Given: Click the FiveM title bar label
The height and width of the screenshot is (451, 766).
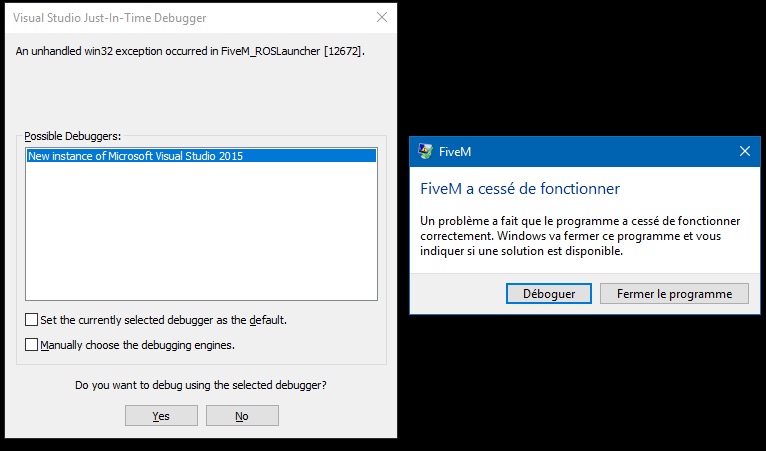Looking at the screenshot, I should [455, 152].
